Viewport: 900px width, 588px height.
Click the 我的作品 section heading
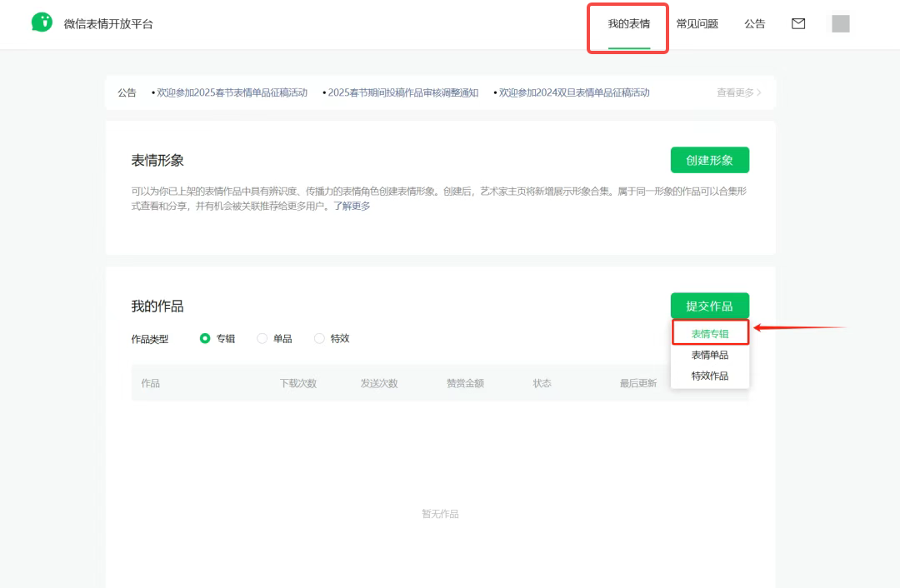(x=157, y=306)
